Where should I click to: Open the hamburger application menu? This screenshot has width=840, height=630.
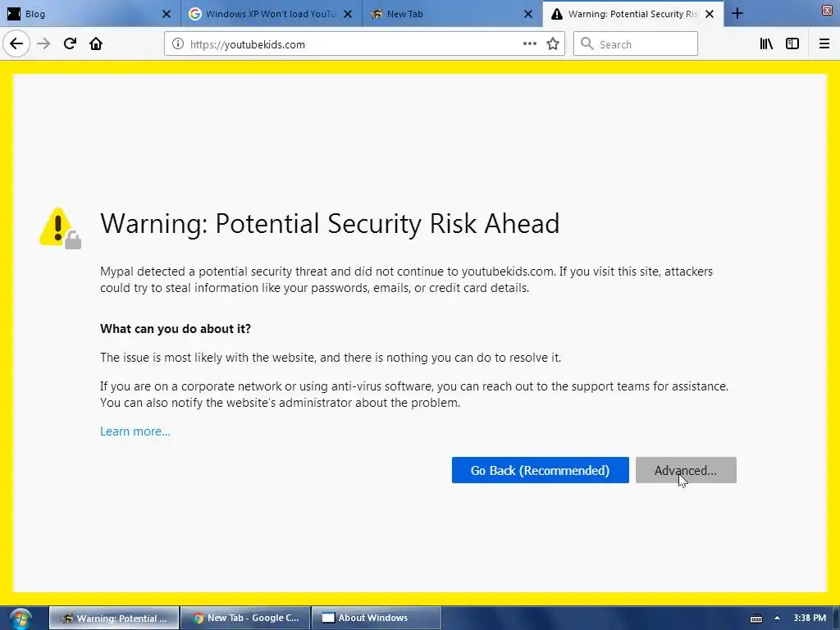pyautogui.click(x=824, y=44)
